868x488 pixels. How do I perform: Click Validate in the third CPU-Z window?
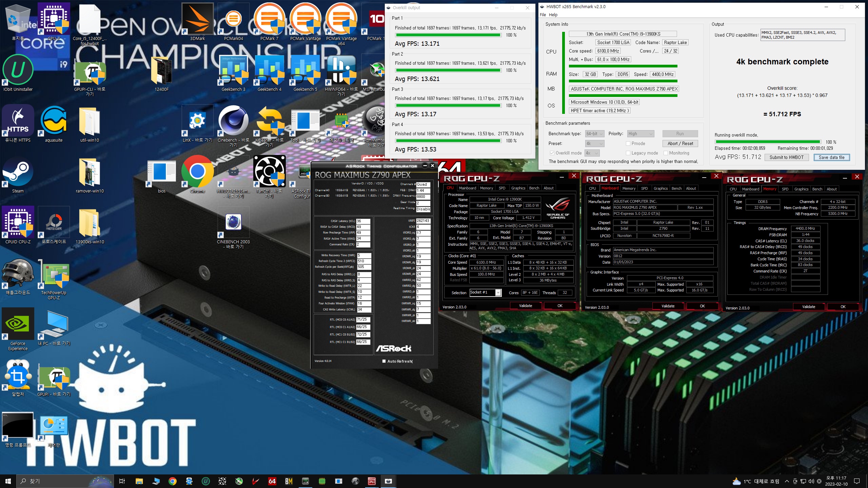click(809, 307)
